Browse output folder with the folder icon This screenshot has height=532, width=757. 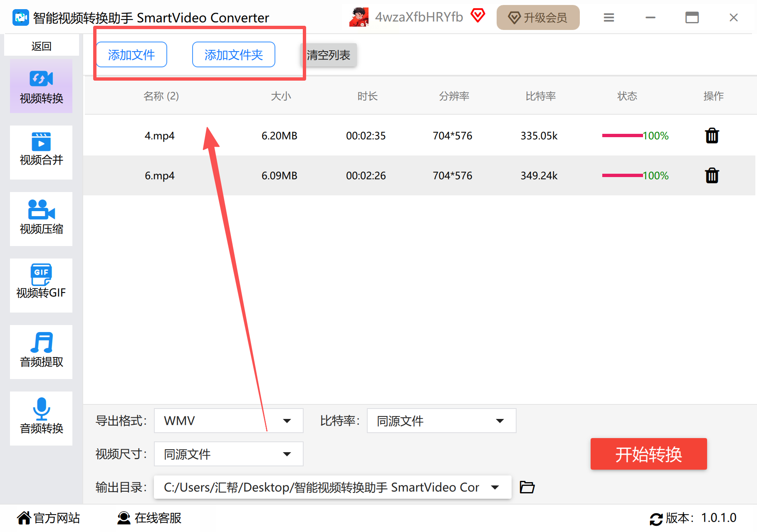[527, 487]
